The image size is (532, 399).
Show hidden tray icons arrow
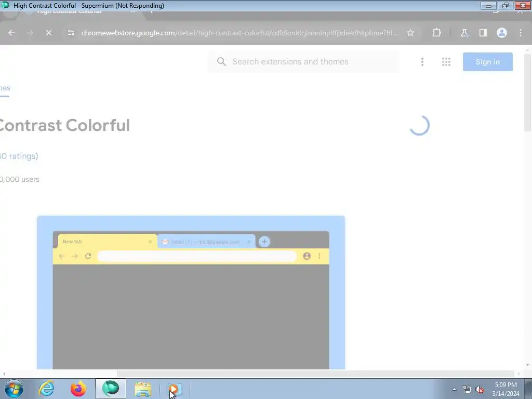[454, 389]
